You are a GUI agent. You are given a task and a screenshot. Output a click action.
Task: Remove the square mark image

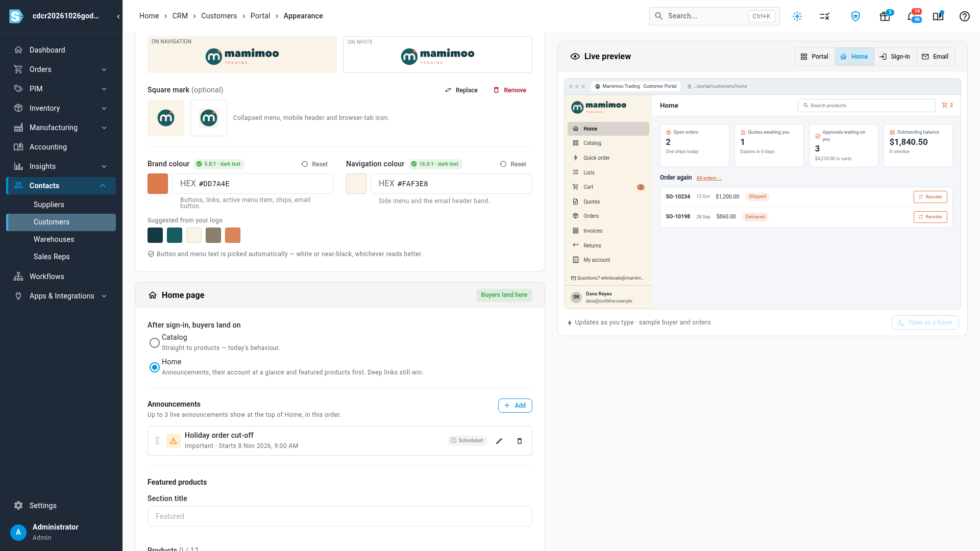pos(509,90)
